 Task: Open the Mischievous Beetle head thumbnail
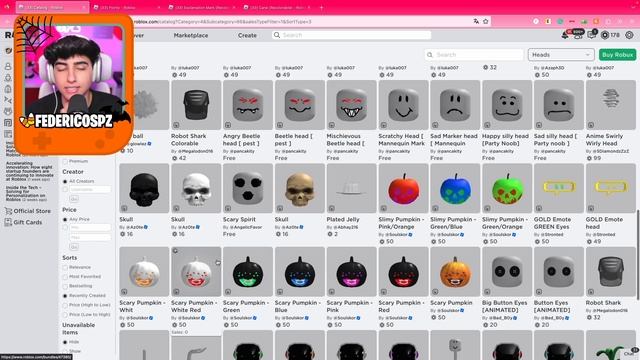351,105
